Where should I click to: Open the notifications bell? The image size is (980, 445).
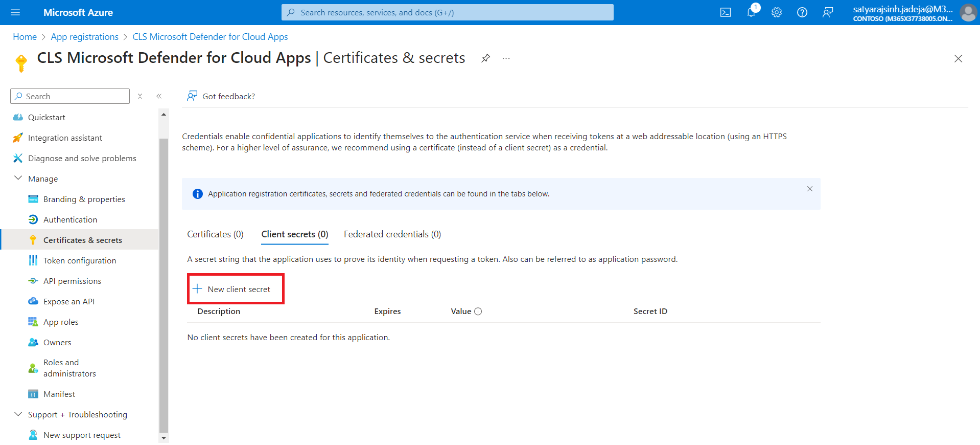coord(751,12)
